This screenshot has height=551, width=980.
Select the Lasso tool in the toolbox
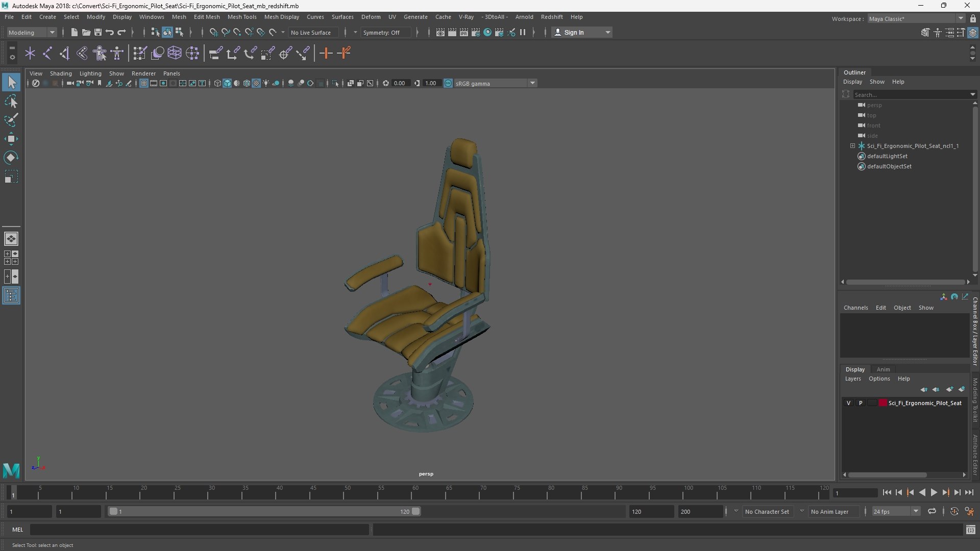[x=11, y=102]
